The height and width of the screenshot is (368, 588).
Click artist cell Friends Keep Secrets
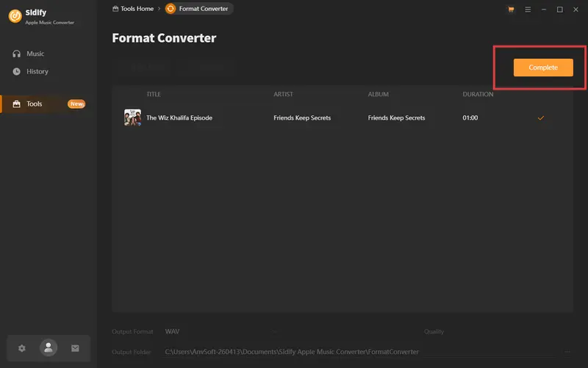[302, 118]
